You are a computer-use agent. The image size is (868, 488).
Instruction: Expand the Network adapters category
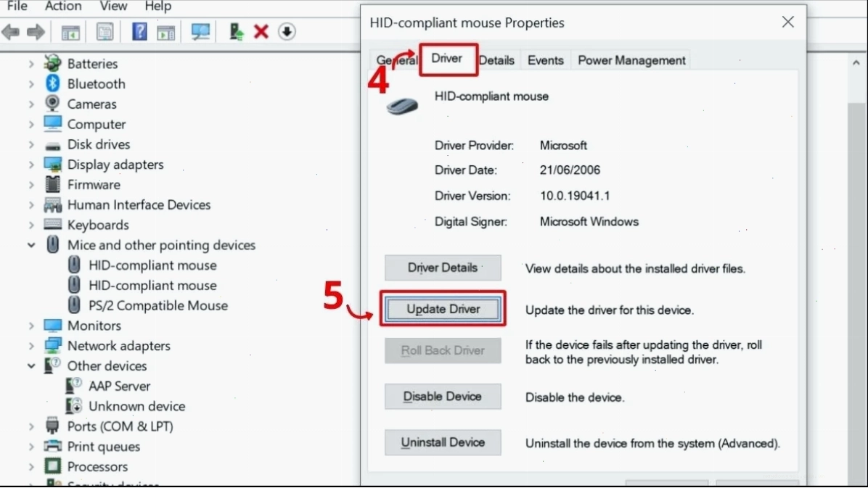(31, 346)
